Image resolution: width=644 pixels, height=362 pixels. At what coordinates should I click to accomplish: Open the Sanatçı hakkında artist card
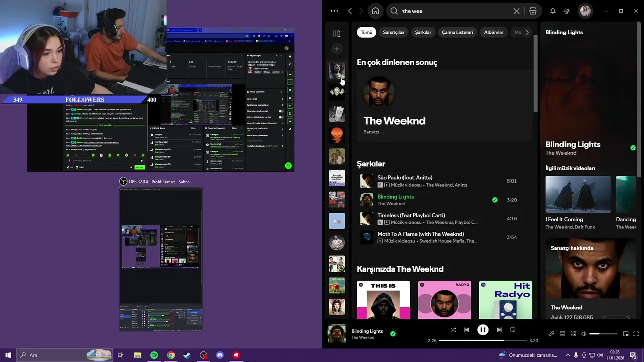[x=591, y=279]
